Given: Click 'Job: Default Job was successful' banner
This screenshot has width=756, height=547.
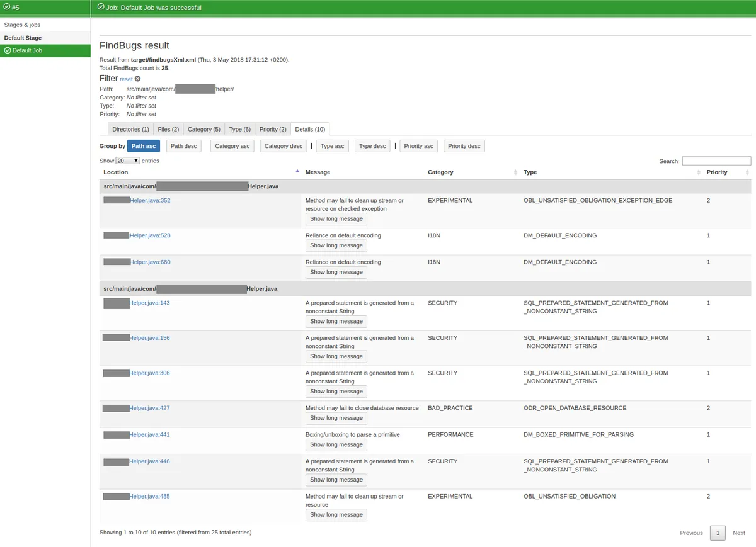Looking at the screenshot, I should pos(153,8).
